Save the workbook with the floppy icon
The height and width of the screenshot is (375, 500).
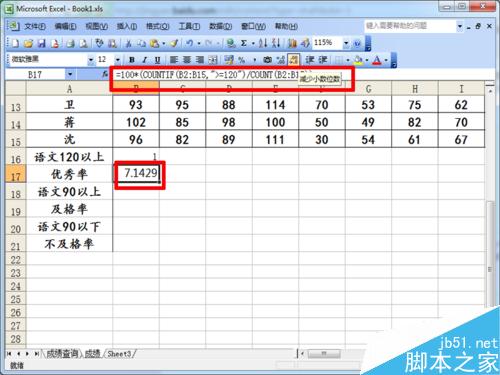(x=42, y=43)
